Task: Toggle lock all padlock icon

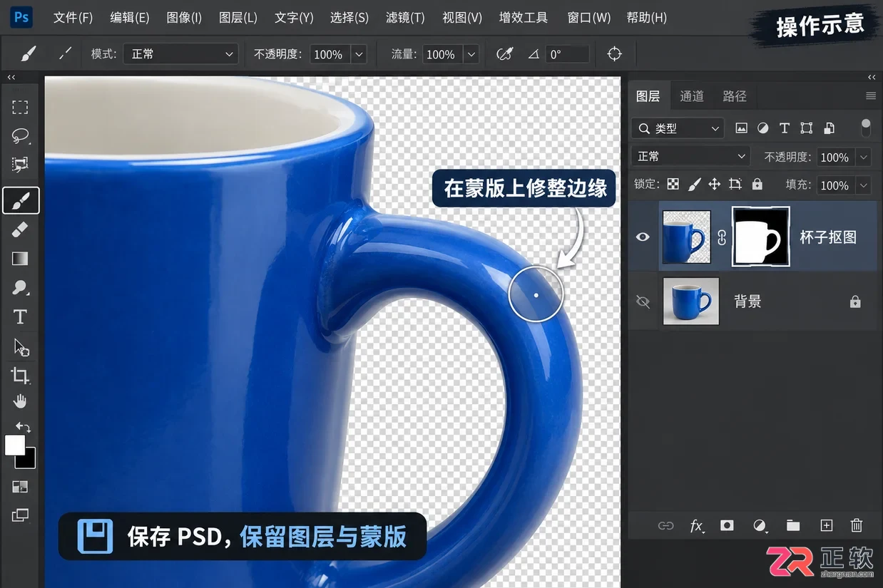Action: [757, 185]
